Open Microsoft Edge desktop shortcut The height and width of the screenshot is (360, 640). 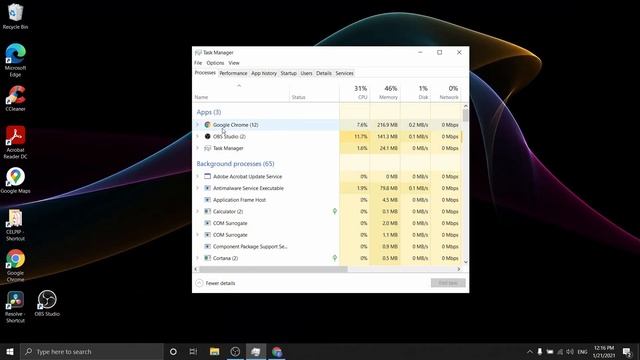pos(15,60)
